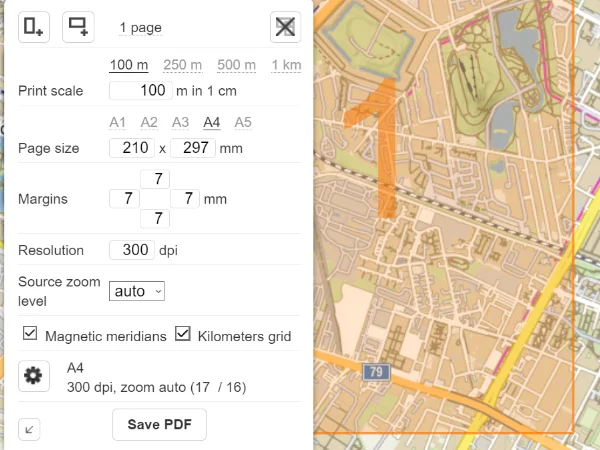Image resolution: width=600 pixels, height=450 pixels.
Task: Click route 79 road shield on map
Action: point(376,372)
